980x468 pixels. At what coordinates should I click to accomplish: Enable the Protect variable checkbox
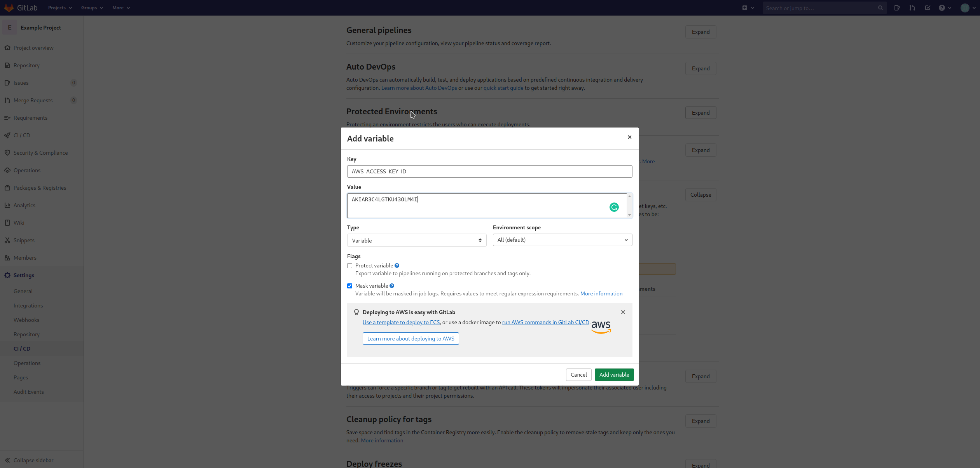tap(349, 266)
